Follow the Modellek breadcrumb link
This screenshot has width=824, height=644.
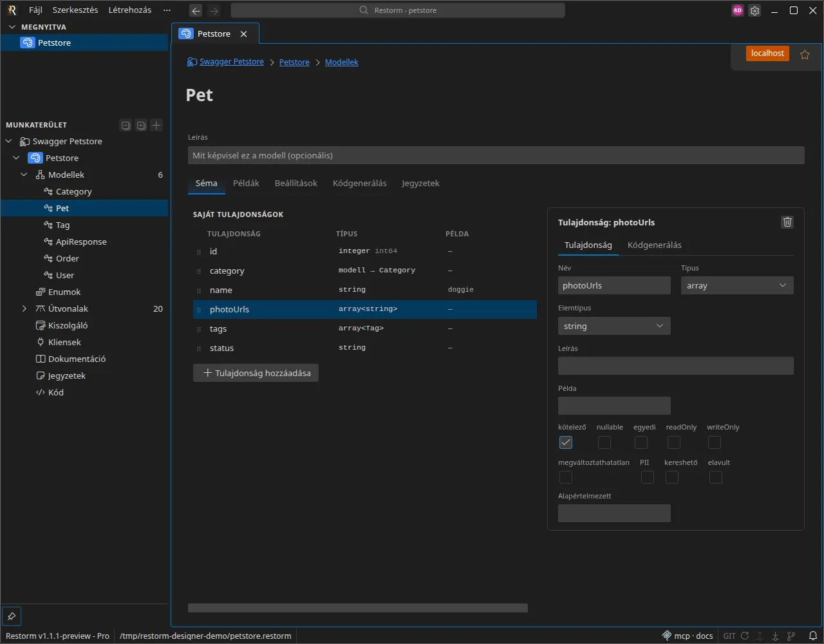tap(342, 62)
